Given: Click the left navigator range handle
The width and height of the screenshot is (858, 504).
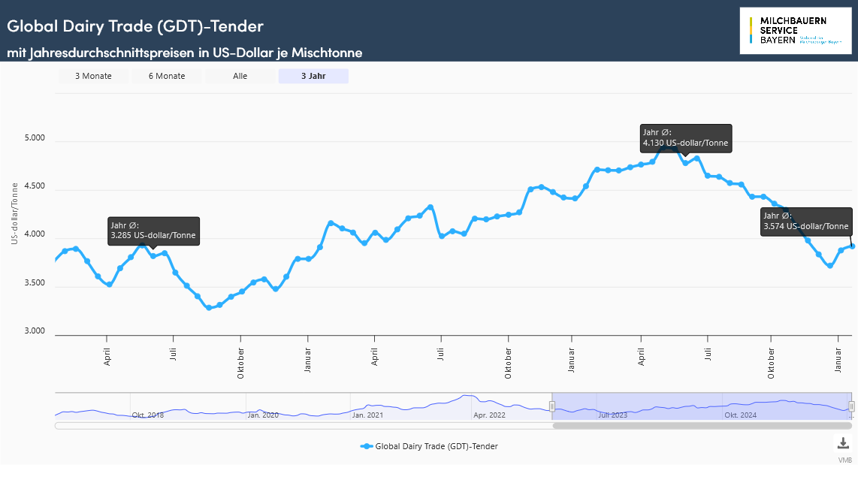Looking at the screenshot, I should coord(552,406).
